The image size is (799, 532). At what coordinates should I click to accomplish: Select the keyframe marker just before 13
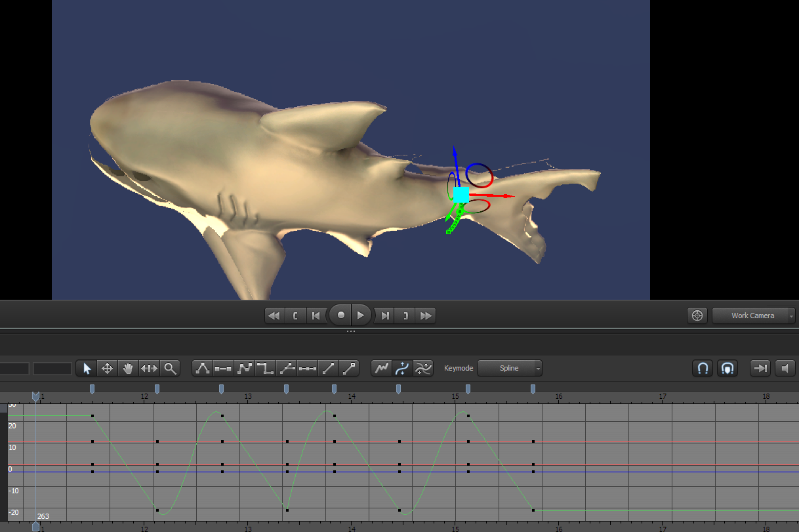pyautogui.click(x=222, y=389)
